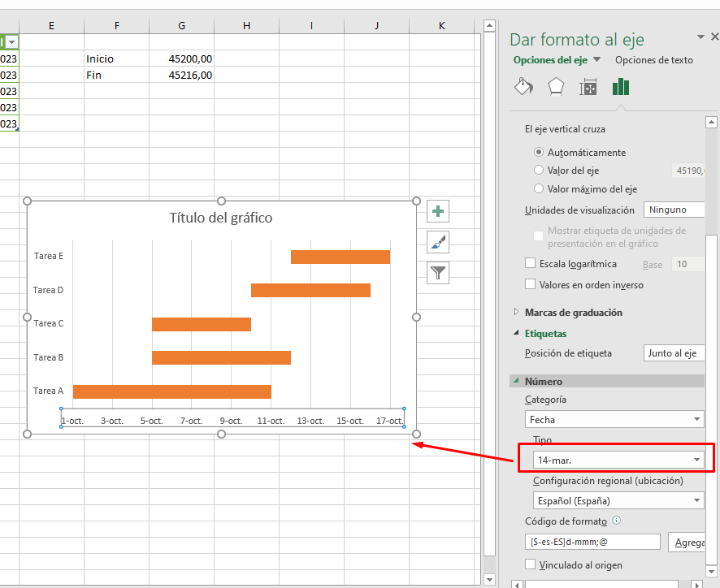Open Categoría dropdown set to Fecha
This screenshot has width=720, height=588.
[x=614, y=420]
